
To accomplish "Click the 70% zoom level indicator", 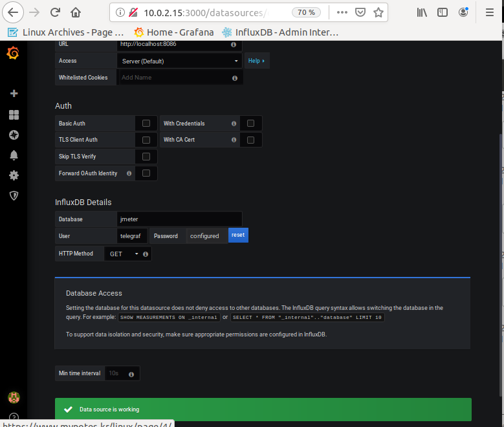I will coord(306,12).
